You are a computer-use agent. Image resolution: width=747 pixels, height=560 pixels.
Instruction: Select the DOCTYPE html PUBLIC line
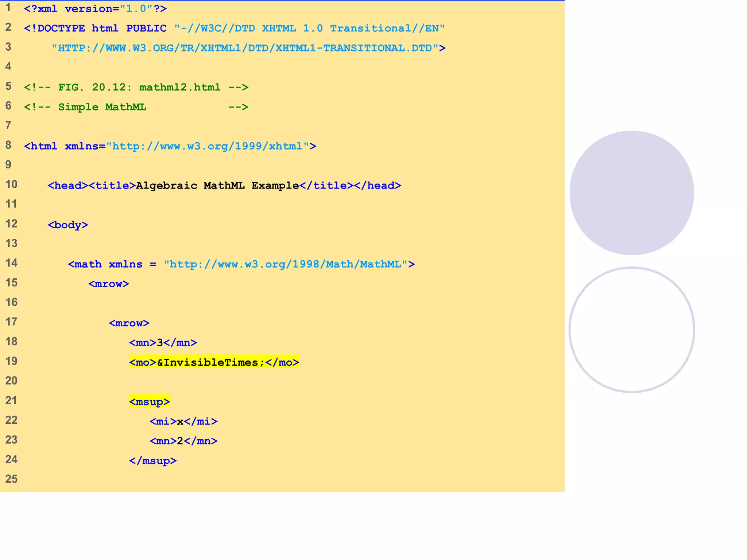(234, 28)
